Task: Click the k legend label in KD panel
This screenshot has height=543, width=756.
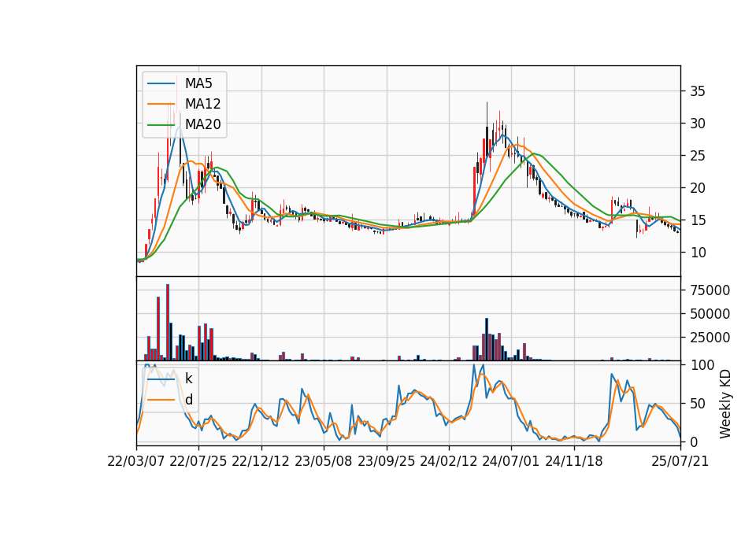Action: pos(188,379)
